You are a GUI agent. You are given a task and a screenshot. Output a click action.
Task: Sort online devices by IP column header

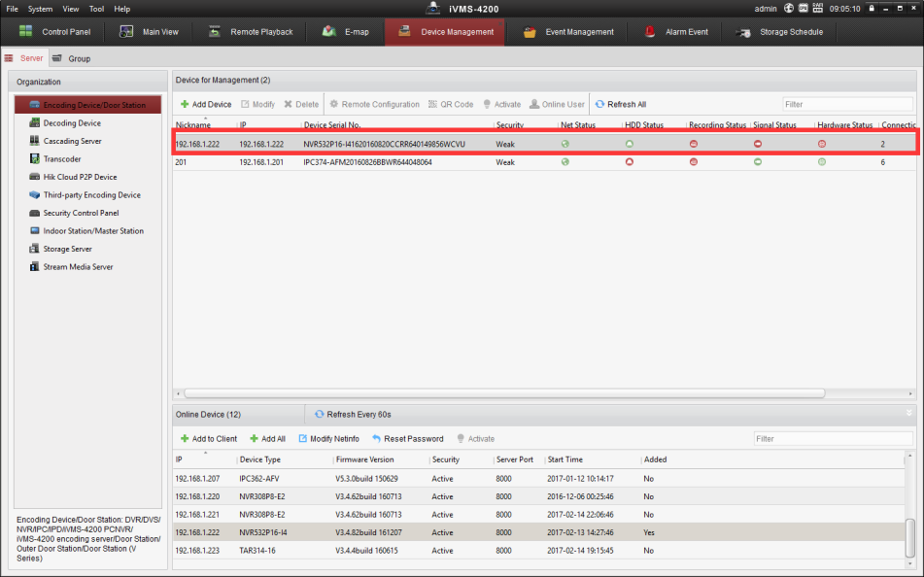pos(179,459)
